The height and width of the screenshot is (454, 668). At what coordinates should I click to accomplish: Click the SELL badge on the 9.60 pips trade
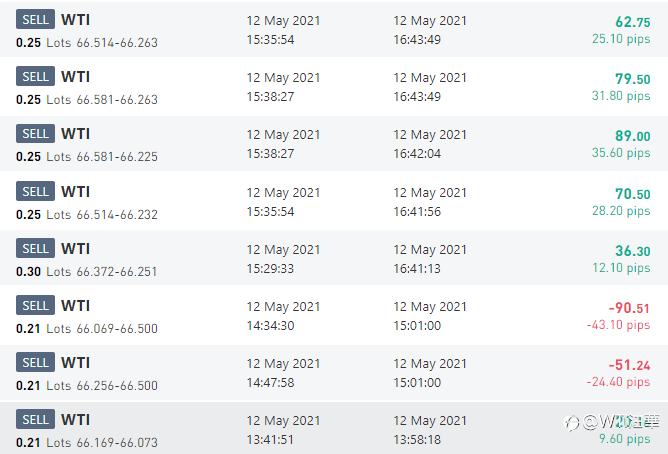coord(35,421)
